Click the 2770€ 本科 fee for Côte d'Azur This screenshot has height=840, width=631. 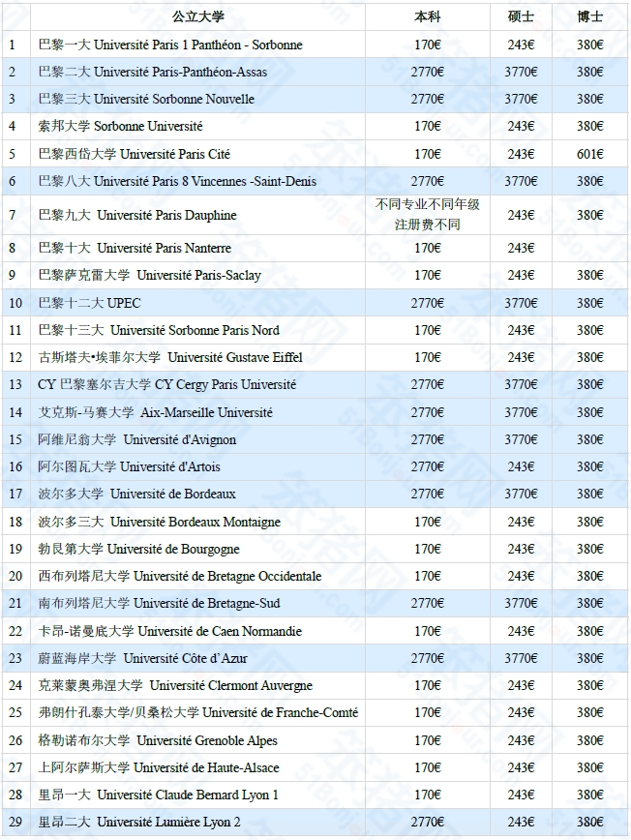[428, 658]
